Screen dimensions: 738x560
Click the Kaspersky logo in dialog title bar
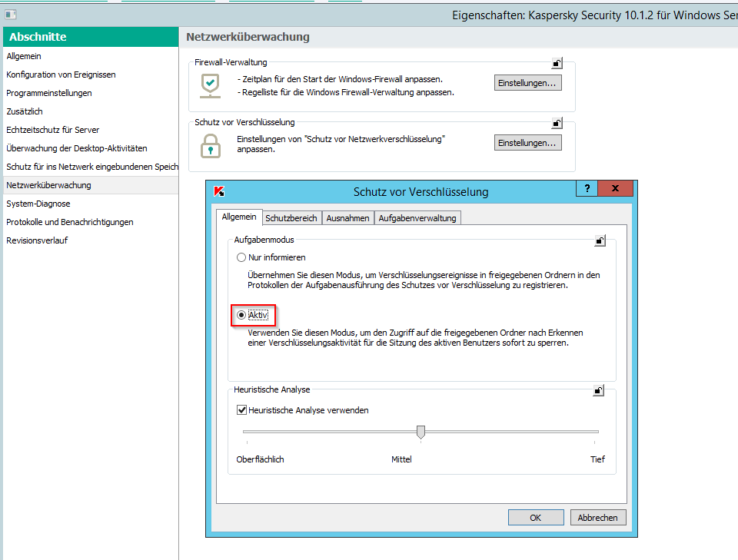(219, 191)
